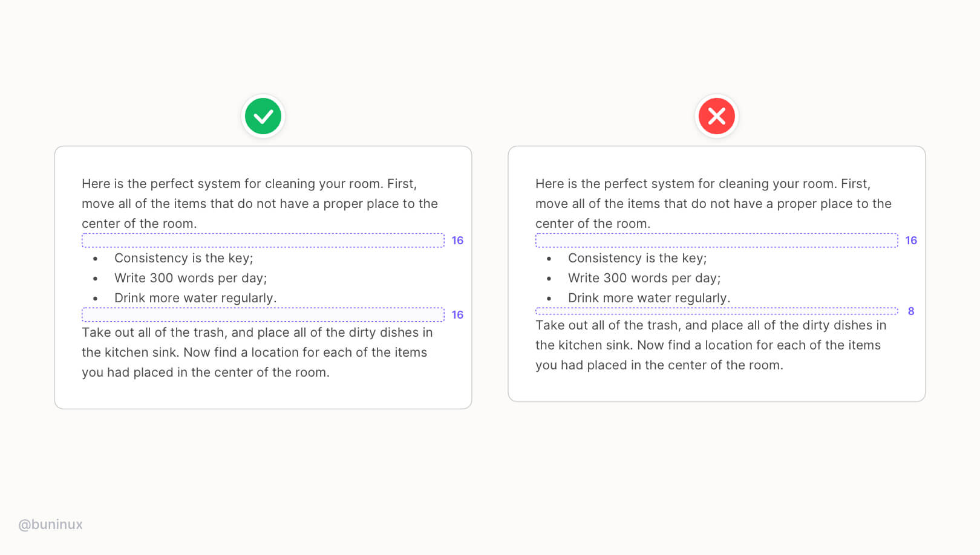Click 'Consistency is the key;' in left card
Screen dimensions: 980x555
pos(184,258)
